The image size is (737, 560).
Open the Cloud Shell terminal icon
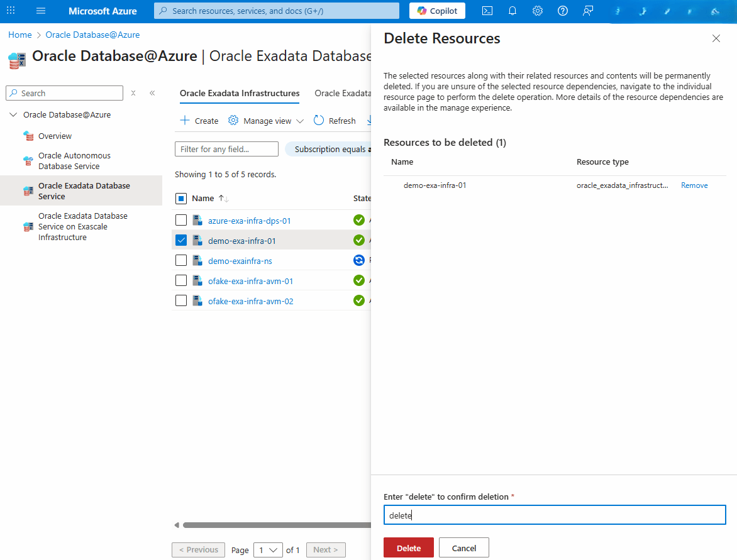(487, 11)
